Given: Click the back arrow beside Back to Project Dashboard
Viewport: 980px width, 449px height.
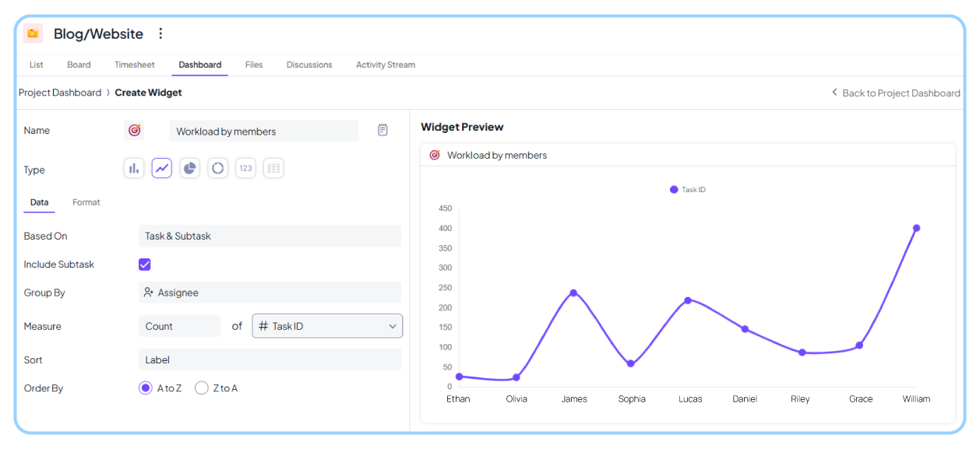Looking at the screenshot, I should 834,92.
